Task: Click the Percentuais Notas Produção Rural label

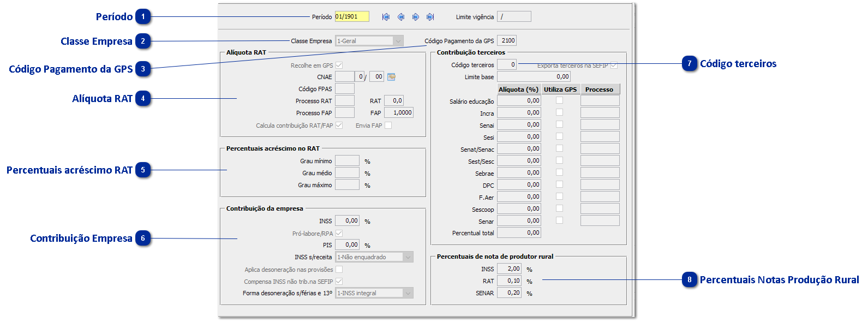Action: [x=779, y=280]
